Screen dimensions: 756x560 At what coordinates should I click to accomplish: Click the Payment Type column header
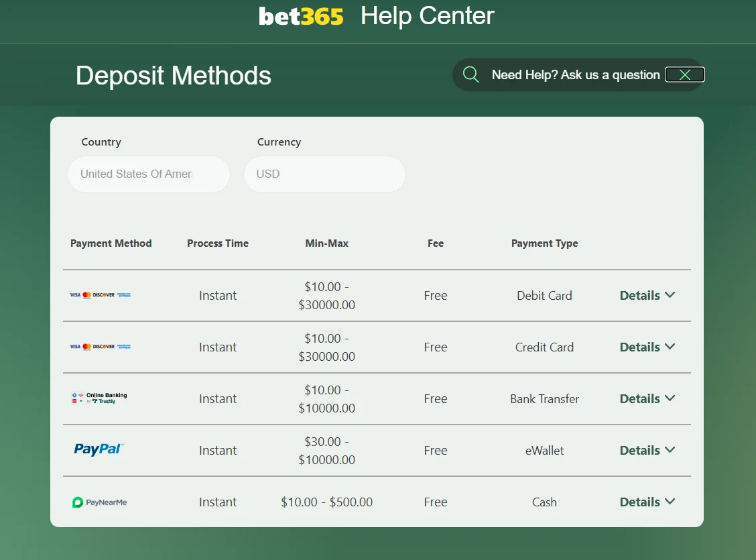coord(544,243)
